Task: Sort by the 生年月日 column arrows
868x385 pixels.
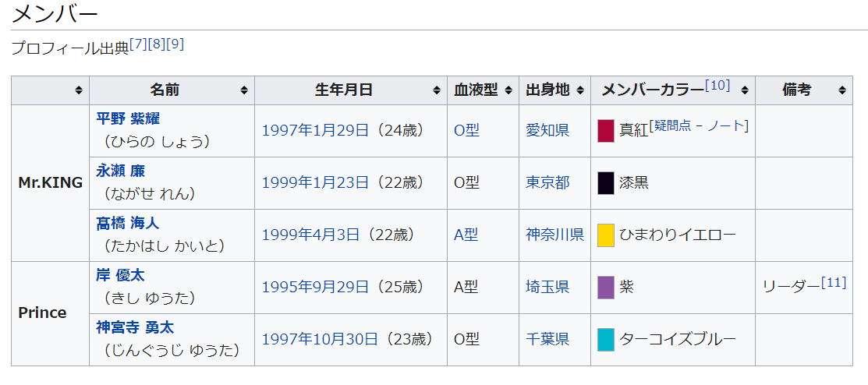Action: (x=437, y=90)
